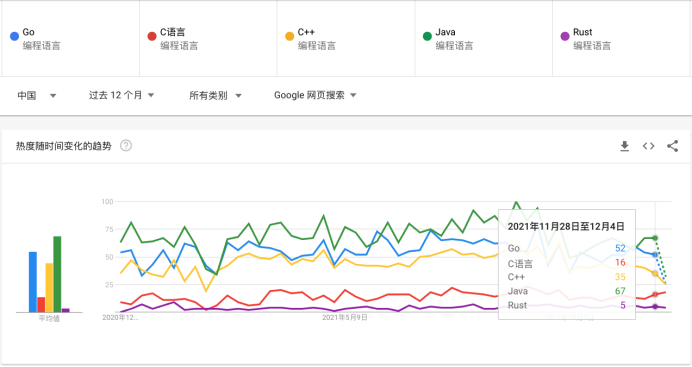Click the C语言 value 16 in tooltip
This screenshot has height=367, width=692.
(620, 262)
